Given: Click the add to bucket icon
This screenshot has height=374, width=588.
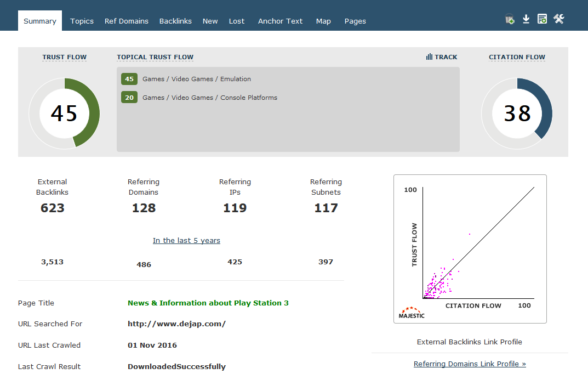Looking at the screenshot, I should pyautogui.click(x=510, y=19).
